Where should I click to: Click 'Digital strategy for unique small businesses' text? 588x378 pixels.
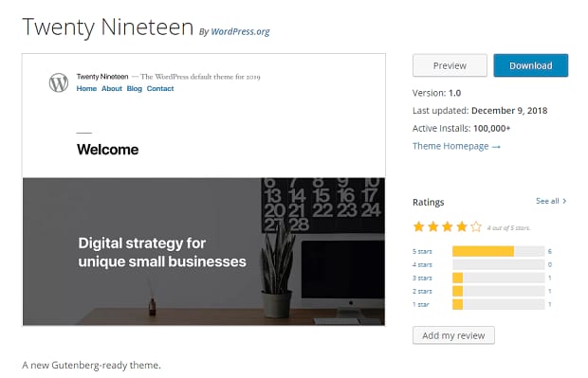pos(162,253)
